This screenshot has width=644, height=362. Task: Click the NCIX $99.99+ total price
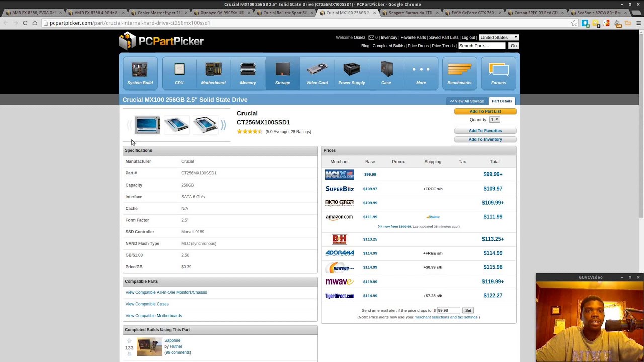tap(493, 174)
